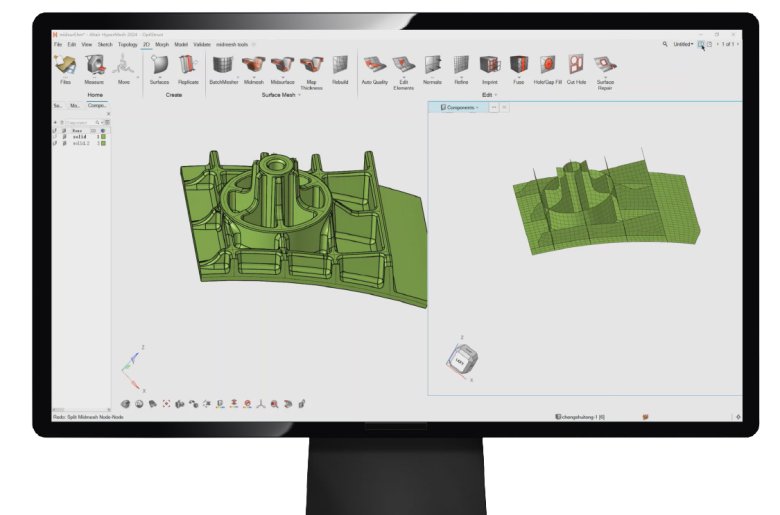Select the Fuse tool in ribbon

518,66
